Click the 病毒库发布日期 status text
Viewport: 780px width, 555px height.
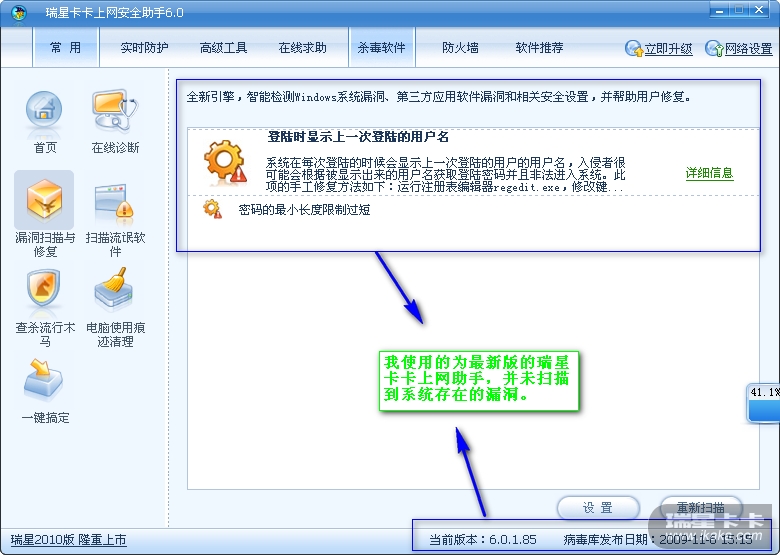pyautogui.click(x=658, y=540)
